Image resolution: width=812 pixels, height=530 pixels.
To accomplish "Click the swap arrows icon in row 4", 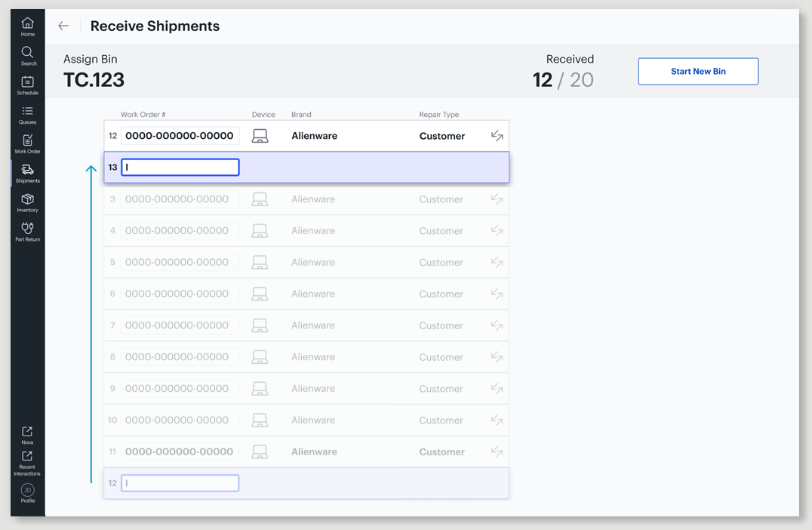I will pyautogui.click(x=497, y=230).
